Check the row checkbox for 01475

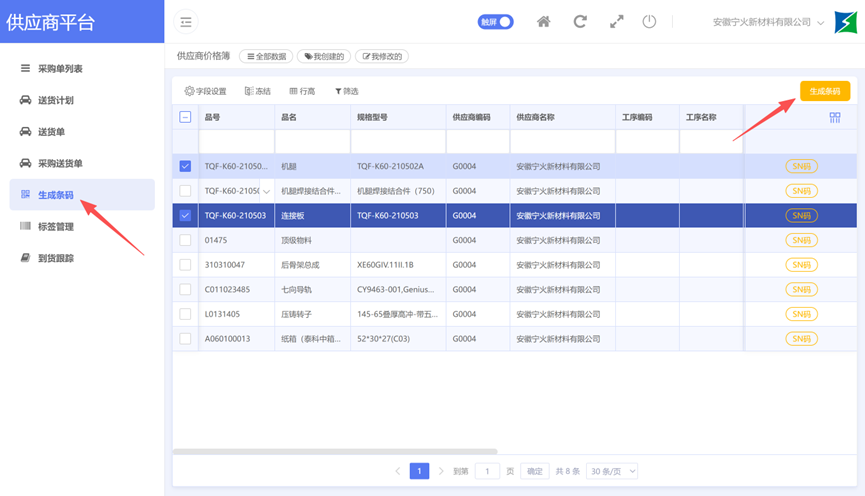(x=185, y=240)
